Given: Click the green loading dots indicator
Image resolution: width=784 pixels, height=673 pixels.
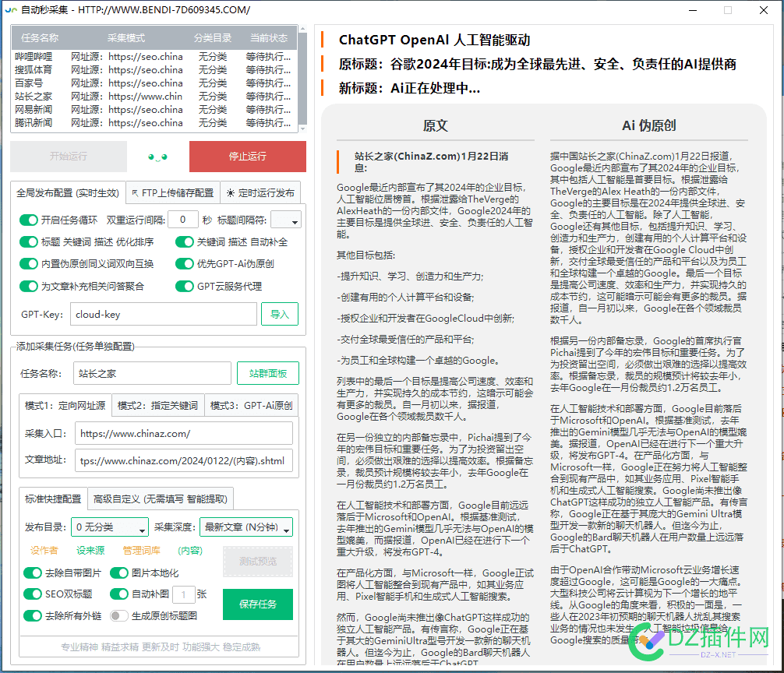Looking at the screenshot, I should click(x=157, y=157).
